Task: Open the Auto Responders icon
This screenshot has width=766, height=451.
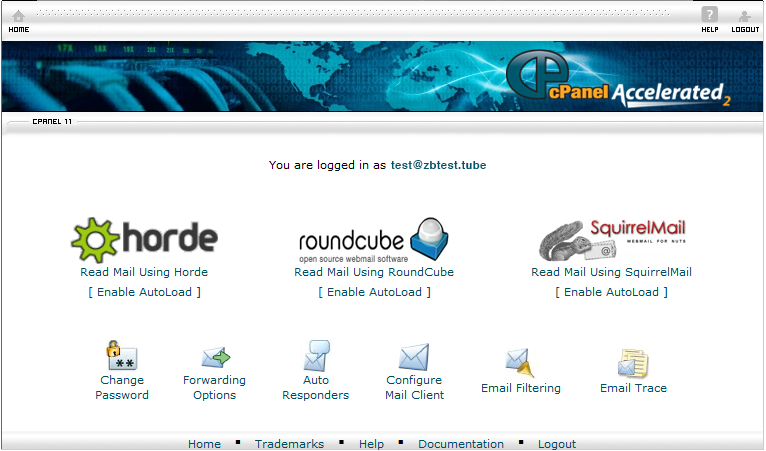Action: coord(316,356)
